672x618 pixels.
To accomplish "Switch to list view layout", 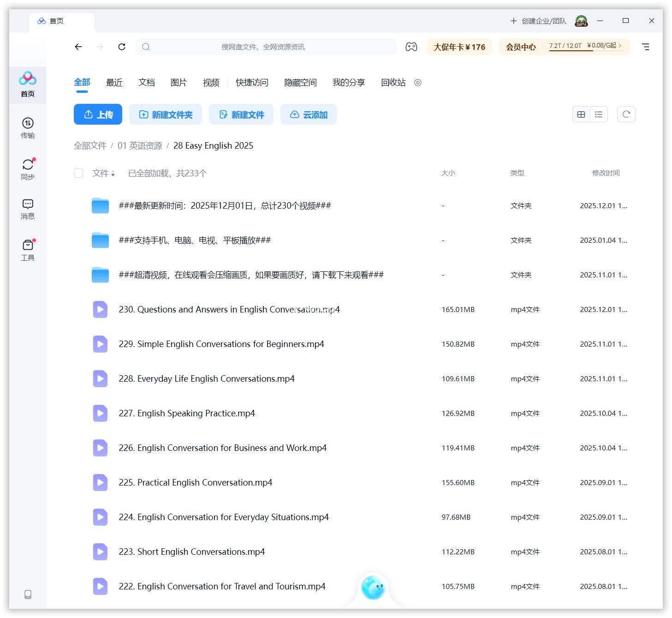I will click(599, 114).
